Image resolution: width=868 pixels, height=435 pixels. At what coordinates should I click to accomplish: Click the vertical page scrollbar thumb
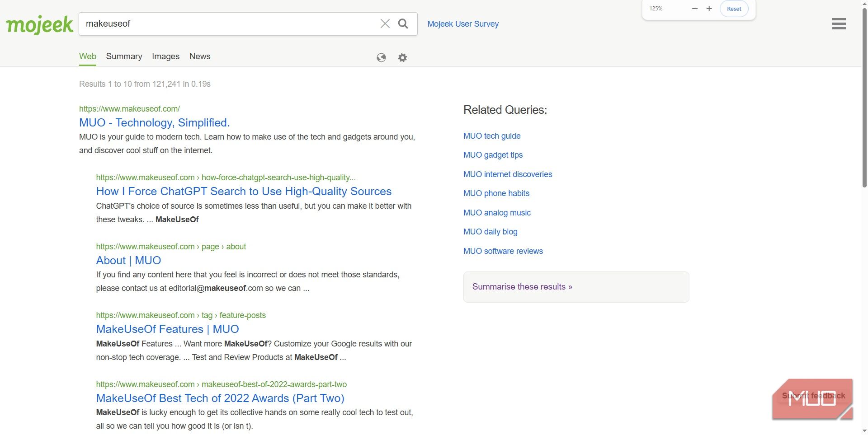point(864,97)
